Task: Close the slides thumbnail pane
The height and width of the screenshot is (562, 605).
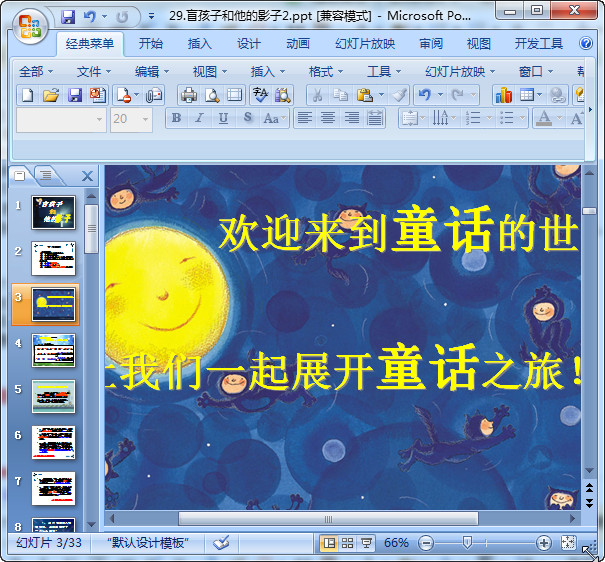Action: tap(88, 176)
